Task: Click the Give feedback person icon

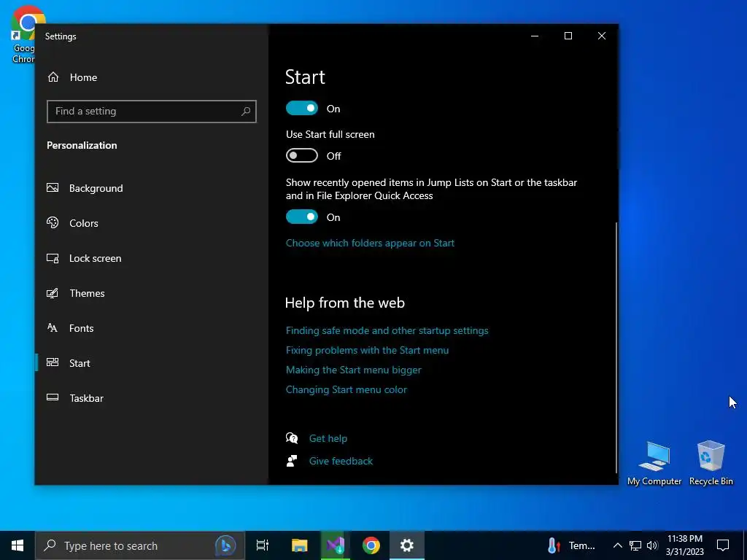Action: [292, 461]
